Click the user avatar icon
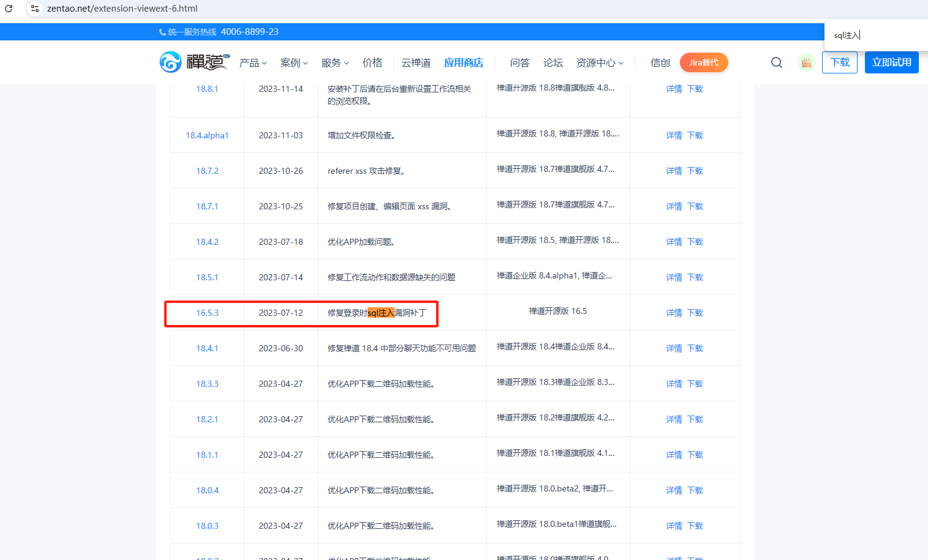 pyautogui.click(x=806, y=62)
